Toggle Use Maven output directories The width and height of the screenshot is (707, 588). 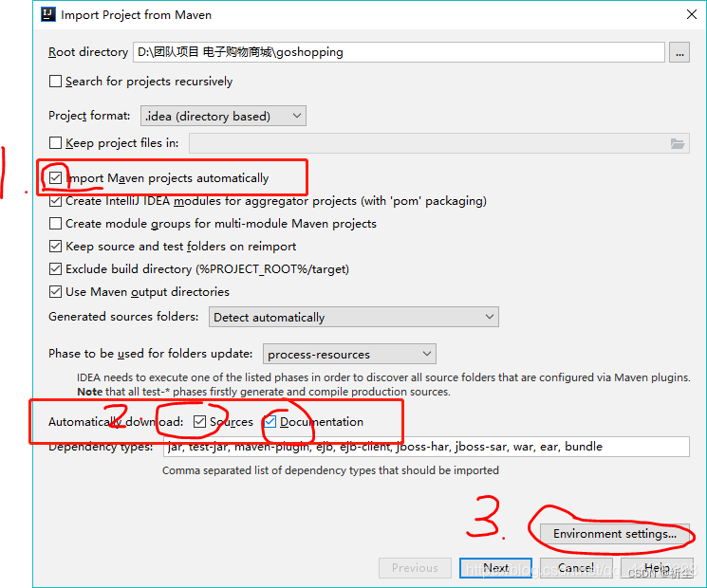55,292
